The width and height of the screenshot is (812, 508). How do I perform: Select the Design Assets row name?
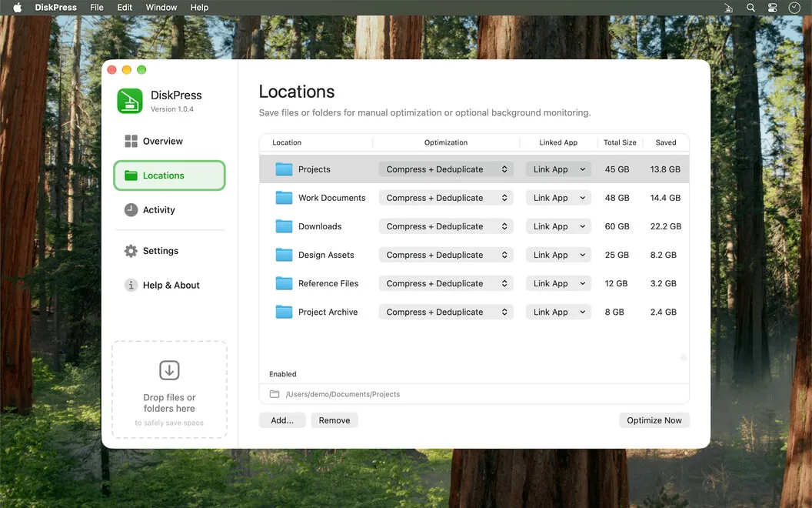tap(326, 255)
